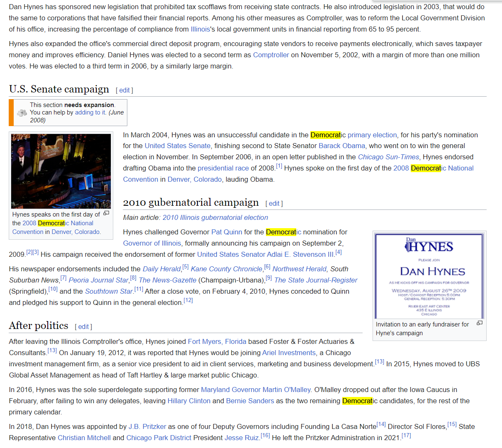Jump to citation [1] after 2008
The width and height of the screenshot is (502, 448).
click(x=279, y=166)
